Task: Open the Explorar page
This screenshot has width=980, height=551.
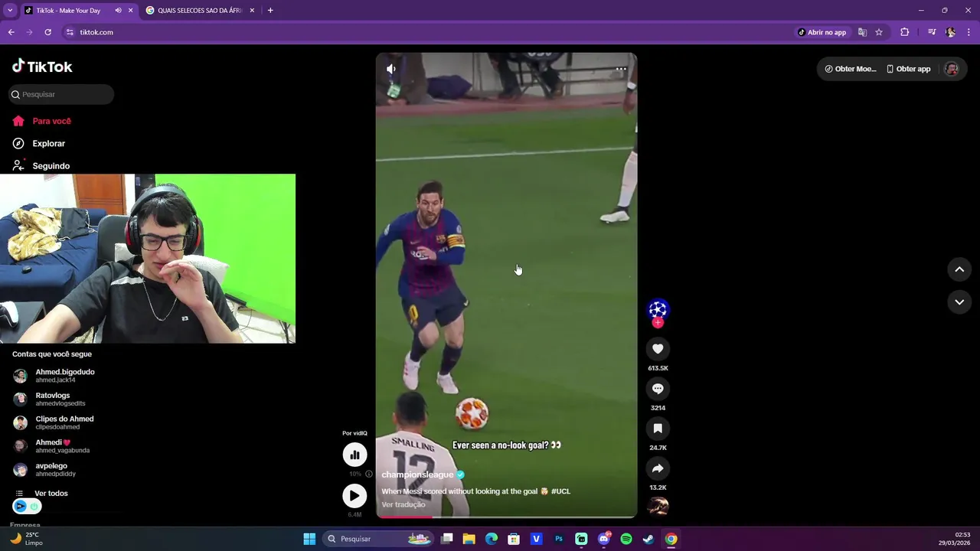Action: point(39,144)
